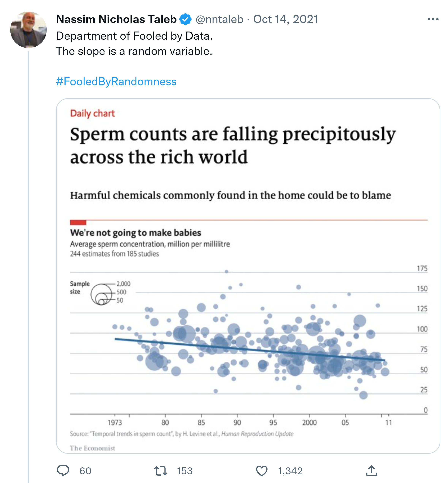Like the tweet with the heart icon
Screen dimensions: 448x483
pyautogui.click(x=262, y=471)
